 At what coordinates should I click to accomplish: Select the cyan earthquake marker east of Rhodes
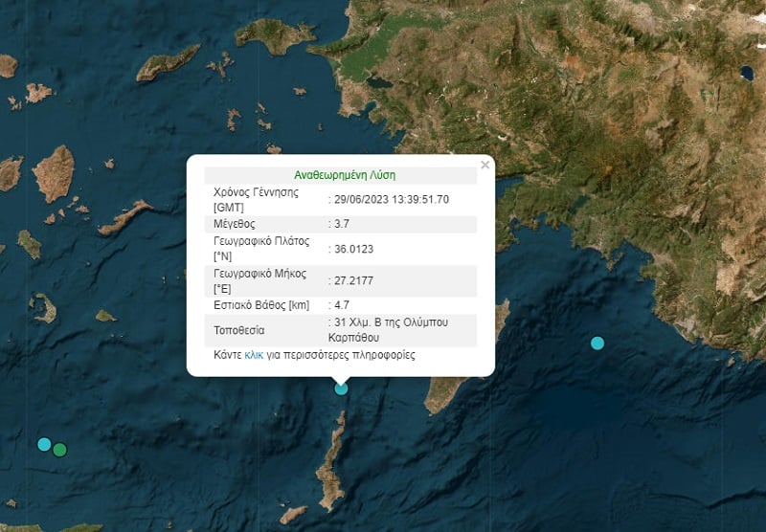[x=597, y=343]
